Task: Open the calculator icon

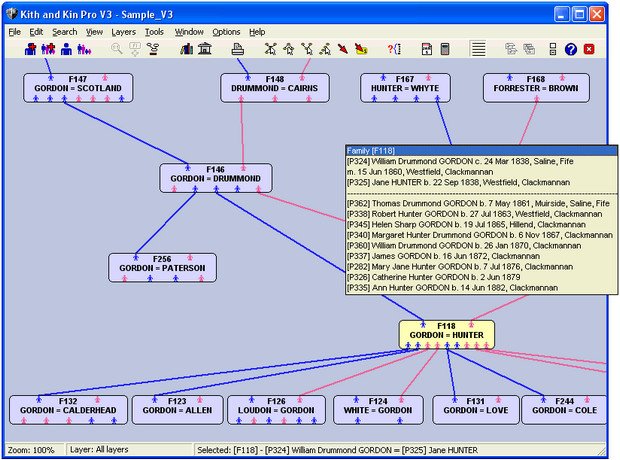Action: 445,49
